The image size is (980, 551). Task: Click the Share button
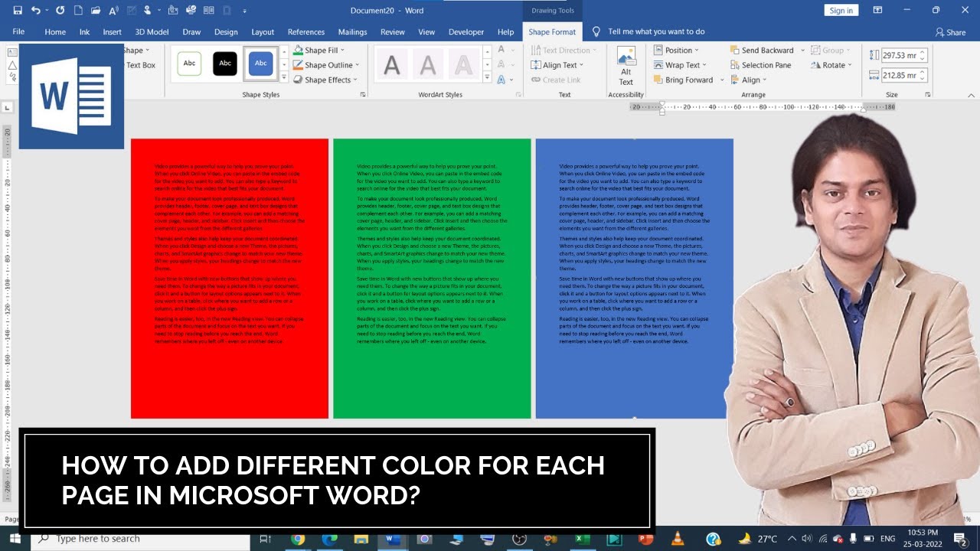[x=950, y=32]
